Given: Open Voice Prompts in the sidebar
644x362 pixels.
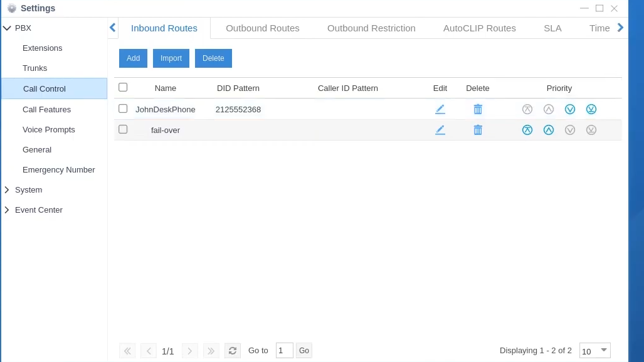Looking at the screenshot, I should (49, 130).
